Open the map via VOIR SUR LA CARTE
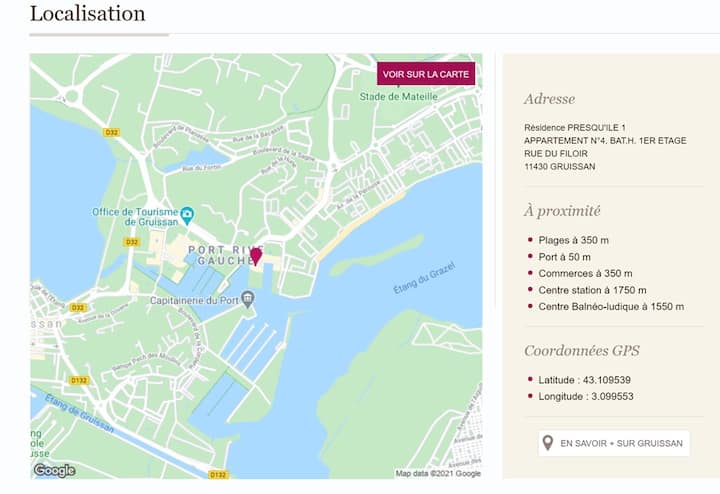Viewport: 720px width, 494px height. (425, 74)
